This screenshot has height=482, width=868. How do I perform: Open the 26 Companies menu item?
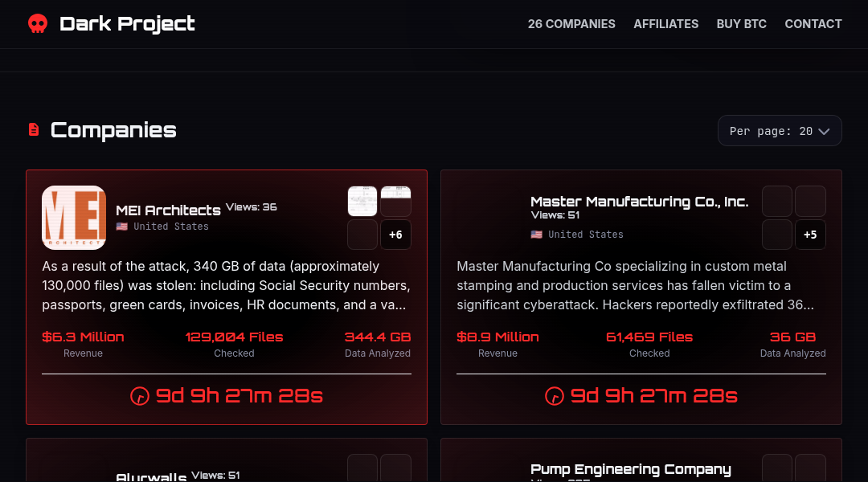pos(571,24)
